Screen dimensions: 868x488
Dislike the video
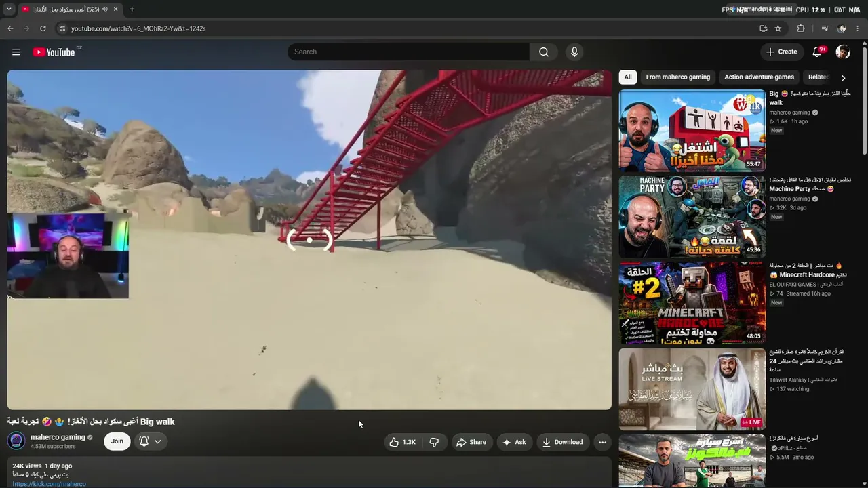point(434,442)
